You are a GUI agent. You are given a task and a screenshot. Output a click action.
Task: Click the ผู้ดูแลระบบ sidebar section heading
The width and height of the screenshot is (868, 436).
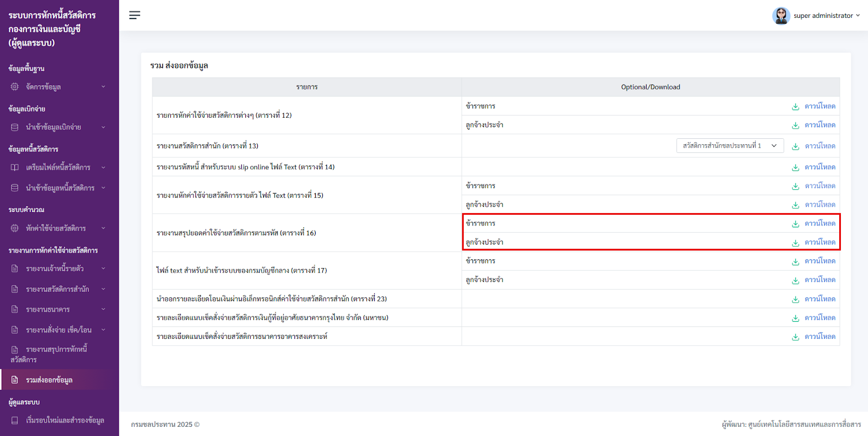click(24, 402)
